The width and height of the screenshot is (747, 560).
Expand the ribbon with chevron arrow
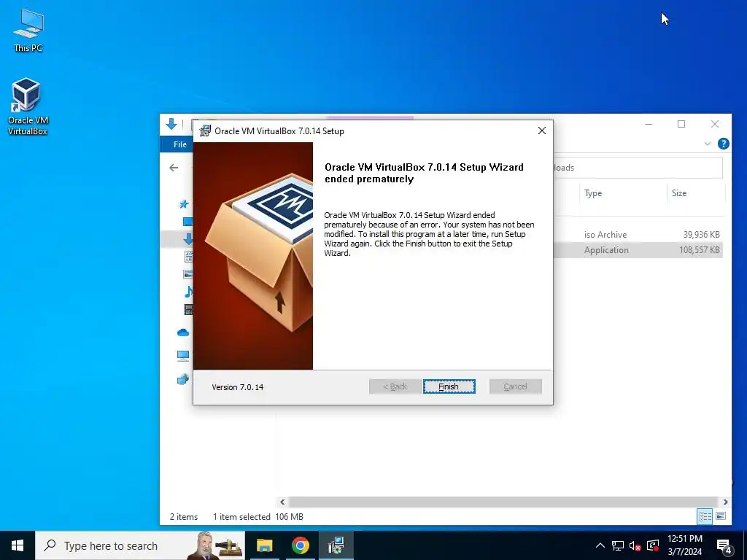[x=708, y=144]
